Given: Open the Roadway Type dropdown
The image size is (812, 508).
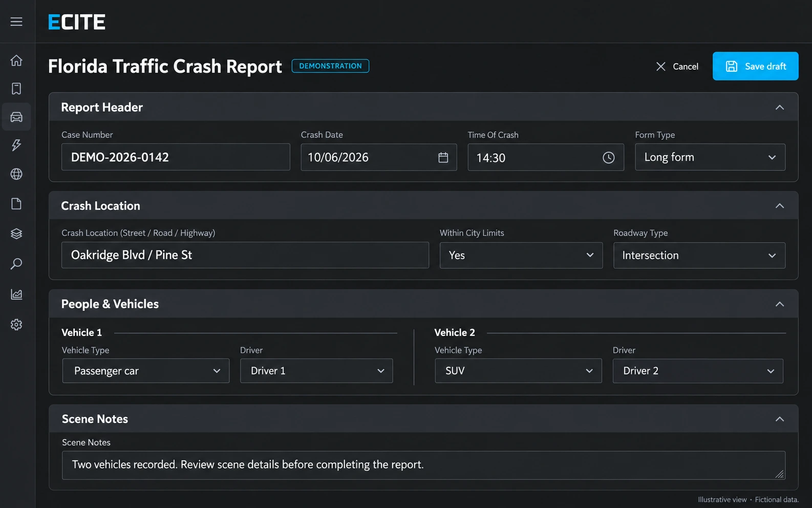Looking at the screenshot, I should [699, 255].
